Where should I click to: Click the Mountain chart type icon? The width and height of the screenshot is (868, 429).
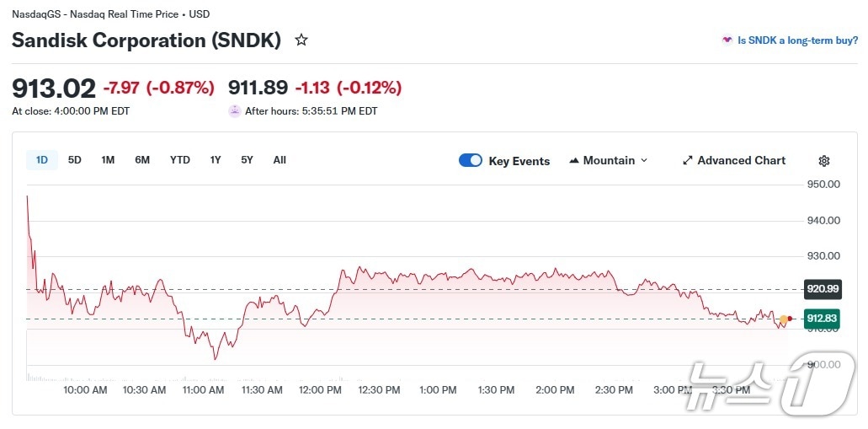[x=574, y=160]
